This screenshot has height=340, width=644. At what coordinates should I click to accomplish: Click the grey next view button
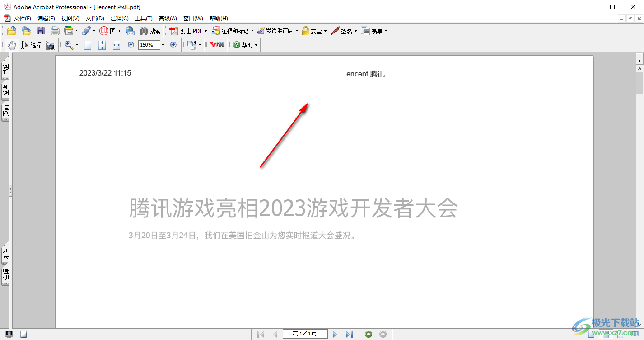(383, 334)
